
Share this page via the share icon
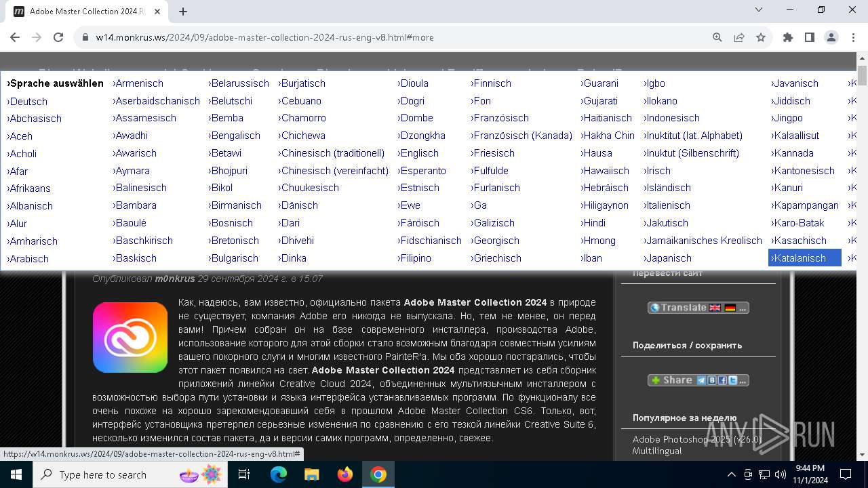[x=739, y=37]
